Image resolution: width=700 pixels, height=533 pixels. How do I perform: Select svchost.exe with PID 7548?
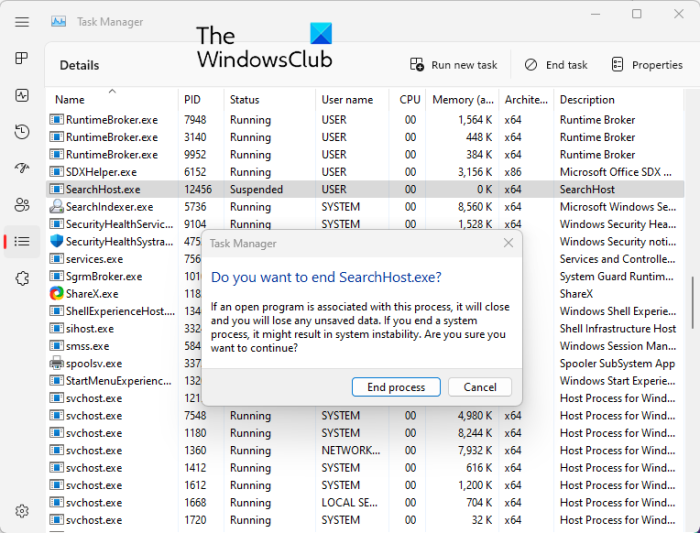(365, 416)
